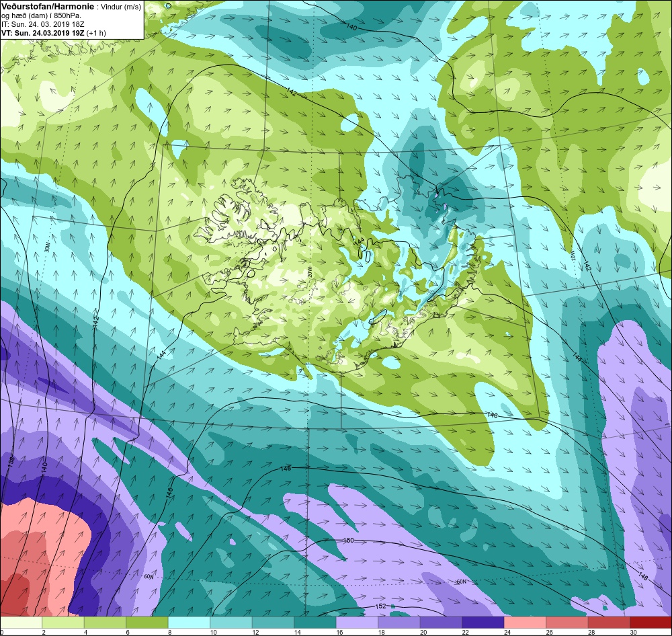Click the 'Veðurstofan/Harmonie' title text
The image size is (672, 636).
click(46, 7)
